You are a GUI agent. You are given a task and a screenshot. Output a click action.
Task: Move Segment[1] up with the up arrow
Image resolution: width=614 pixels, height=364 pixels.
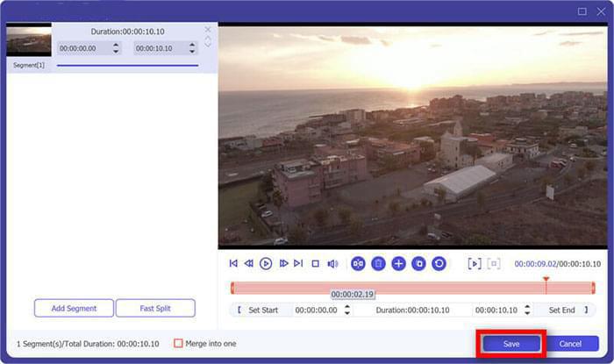pyautogui.click(x=208, y=39)
